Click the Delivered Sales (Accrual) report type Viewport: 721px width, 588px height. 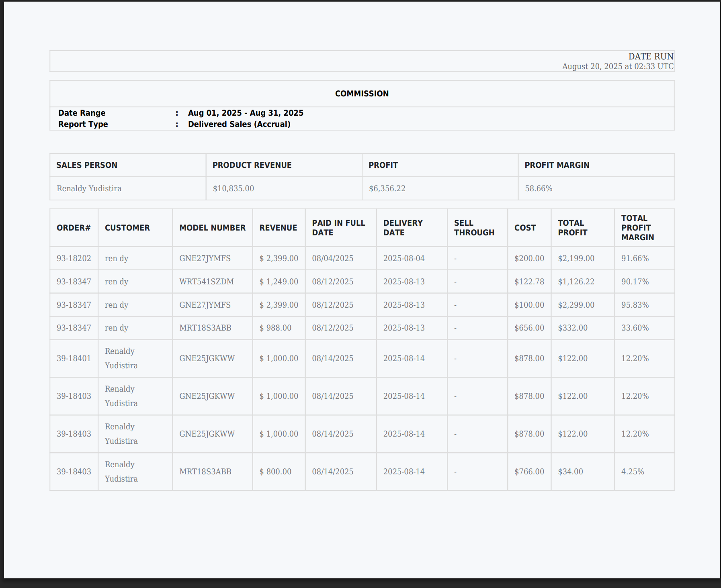point(239,124)
